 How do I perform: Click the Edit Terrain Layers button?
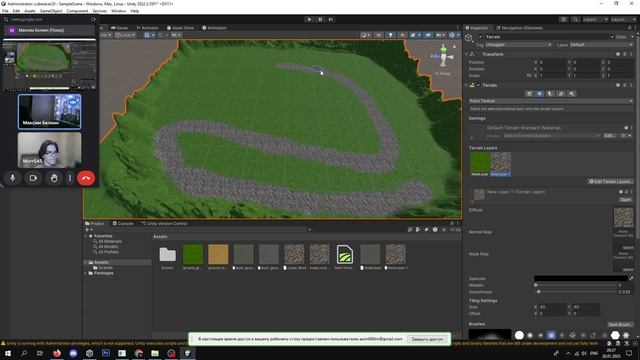pos(611,181)
